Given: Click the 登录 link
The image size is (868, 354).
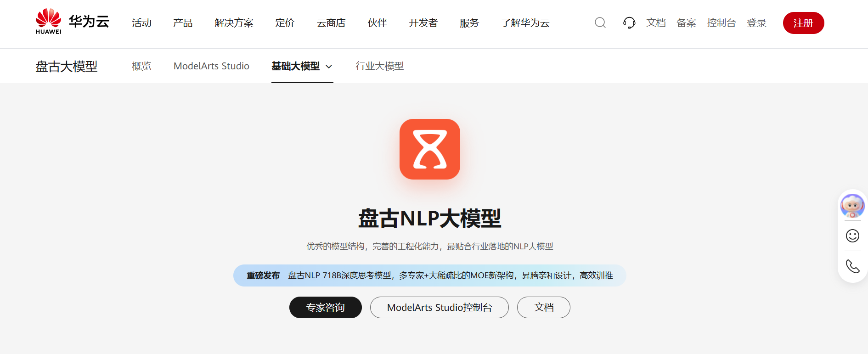Looking at the screenshot, I should (757, 23).
